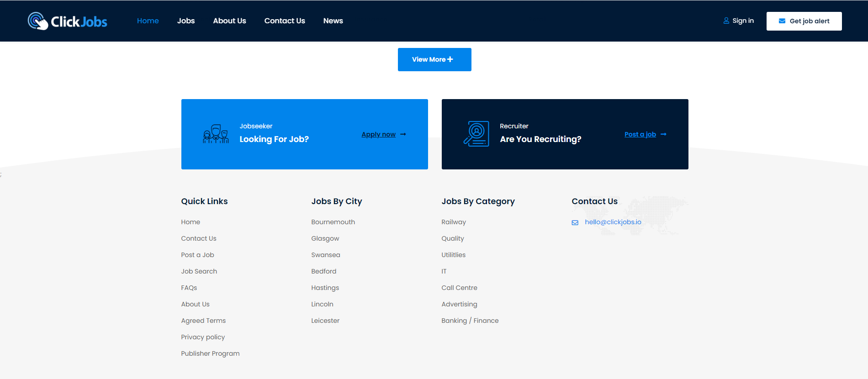Open the Jobs menu item

pos(185,21)
